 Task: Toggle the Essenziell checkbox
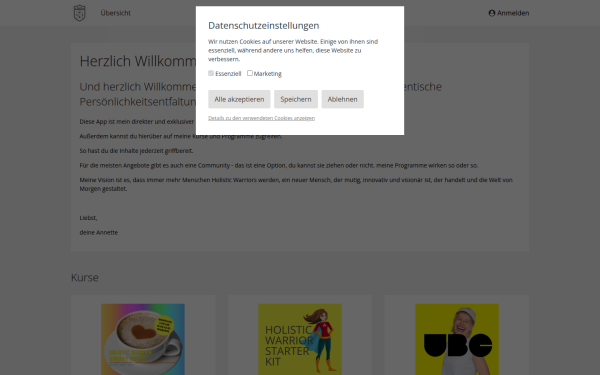tap(211, 73)
